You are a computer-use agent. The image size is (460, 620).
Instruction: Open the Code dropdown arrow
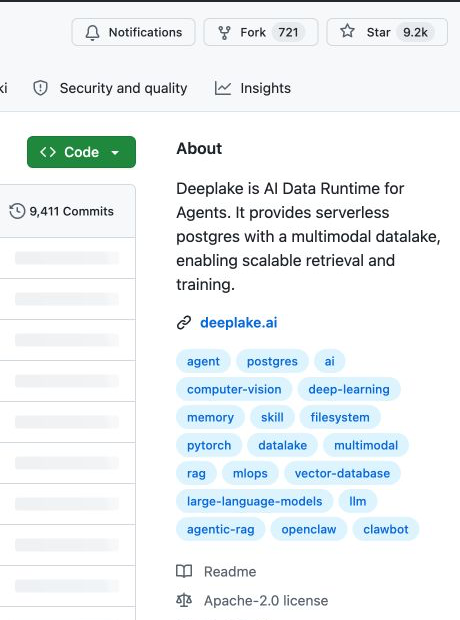coord(115,153)
